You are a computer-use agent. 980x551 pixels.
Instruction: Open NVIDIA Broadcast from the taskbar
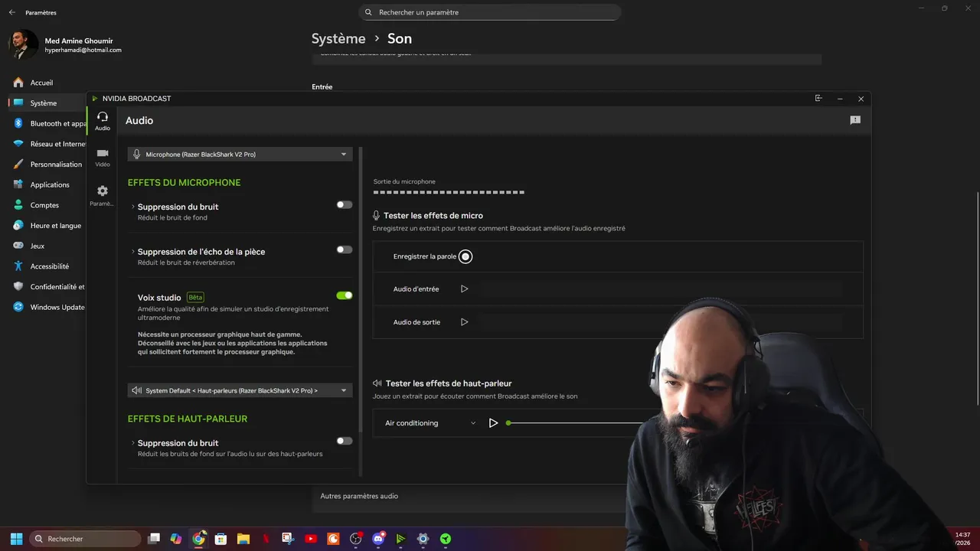tap(400, 539)
